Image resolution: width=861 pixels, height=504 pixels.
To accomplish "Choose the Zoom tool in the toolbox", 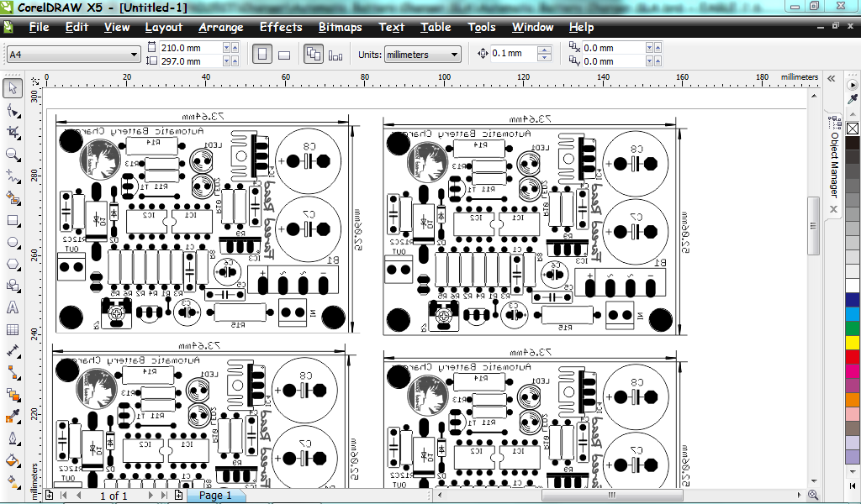I will [13, 154].
